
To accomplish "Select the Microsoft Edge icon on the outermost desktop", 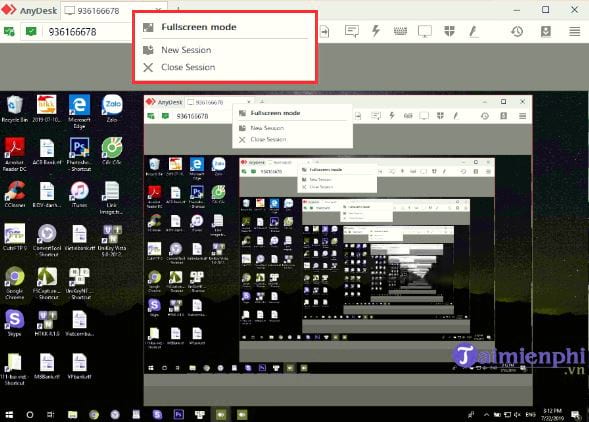I will point(79,111).
